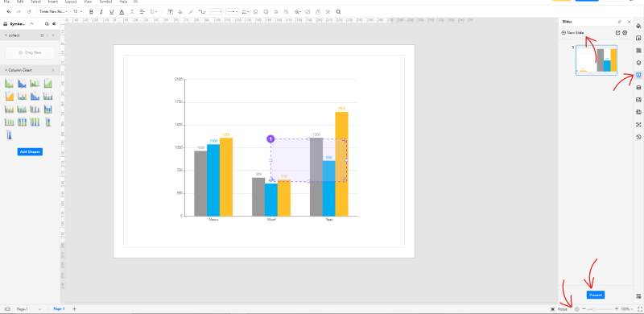Viewport: 644px width, 314px height.
Task: Click the zoom slider in status bar
Action: pos(600,309)
